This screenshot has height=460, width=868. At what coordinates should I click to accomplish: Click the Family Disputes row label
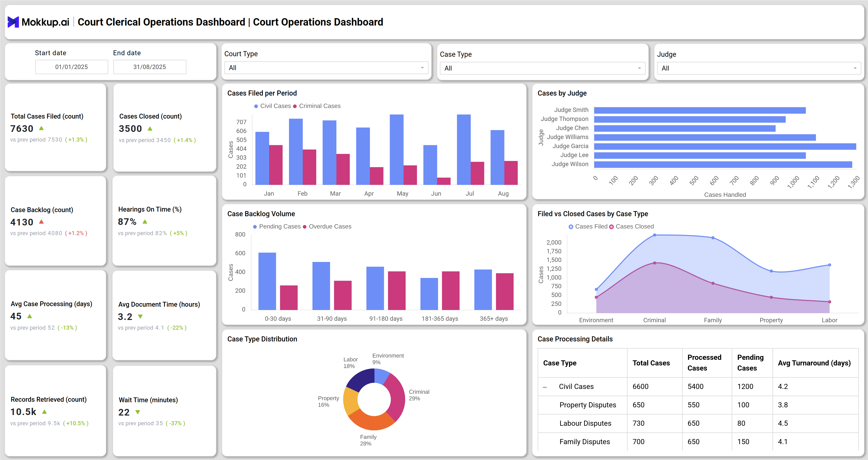tap(585, 442)
